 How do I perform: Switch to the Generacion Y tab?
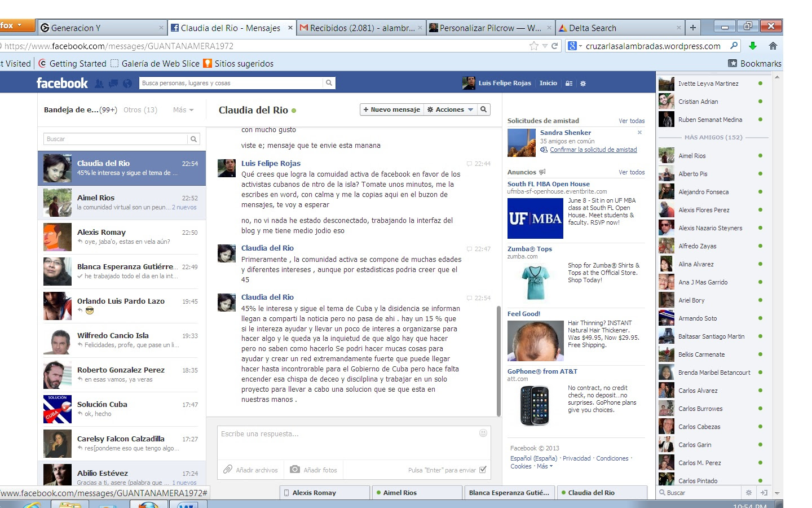[x=102, y=28]
